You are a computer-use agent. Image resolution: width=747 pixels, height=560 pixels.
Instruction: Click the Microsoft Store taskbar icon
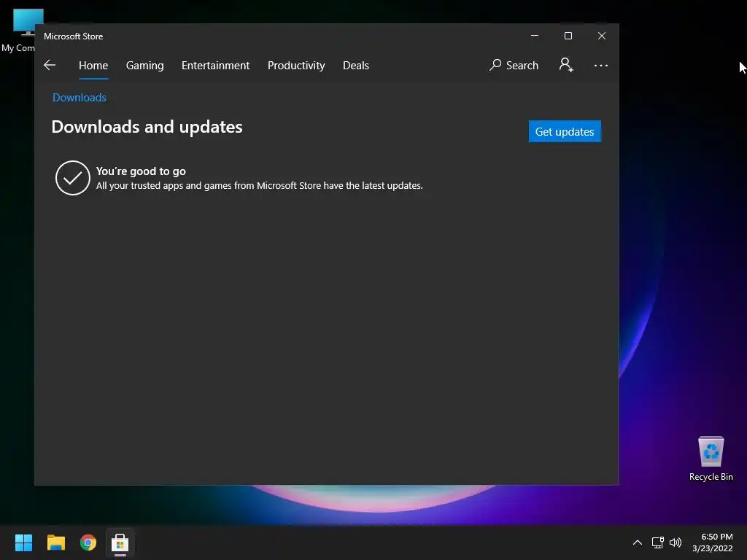coord(120,542)
